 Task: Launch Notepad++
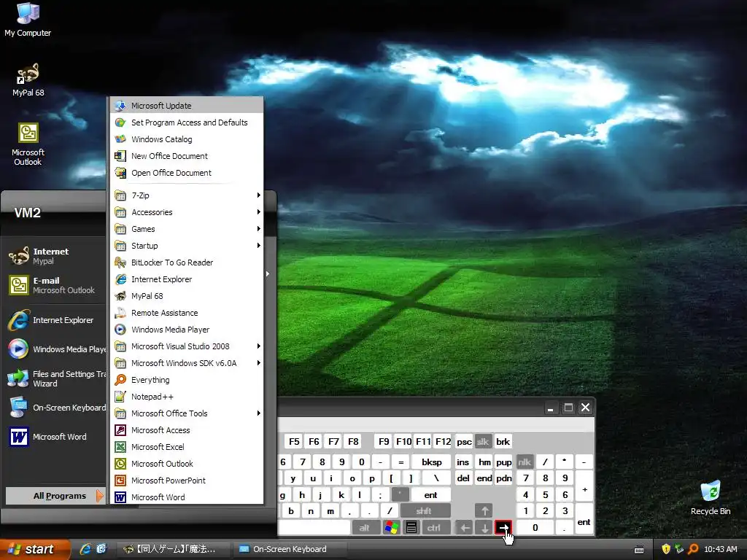pyautogui.click(x=187, y=397)
